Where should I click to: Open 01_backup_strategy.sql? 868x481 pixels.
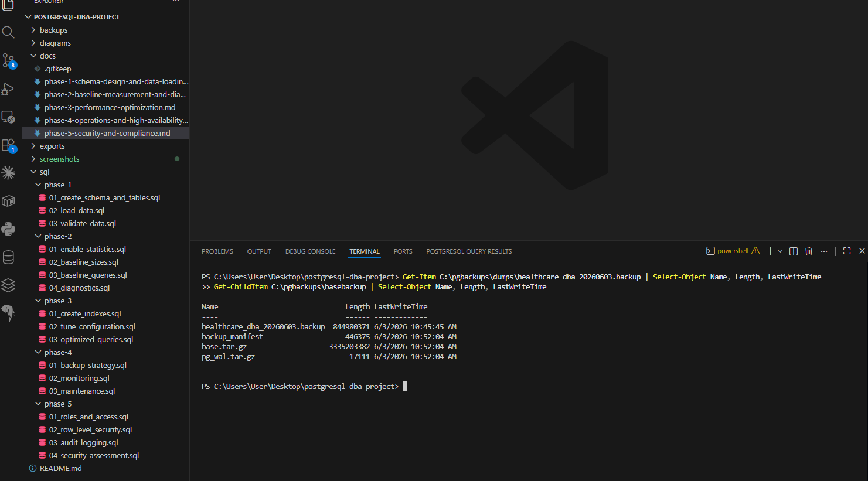(105, 365)
